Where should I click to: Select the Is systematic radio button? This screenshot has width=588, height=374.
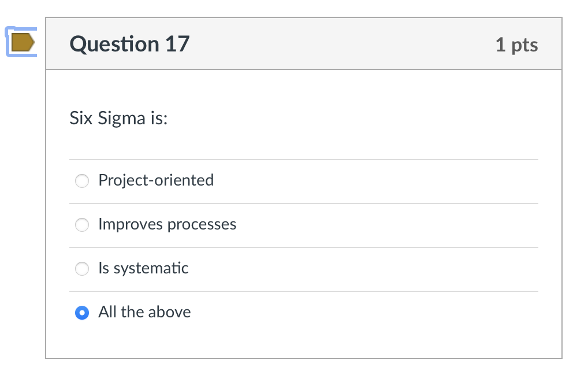[x=81, y=269]
